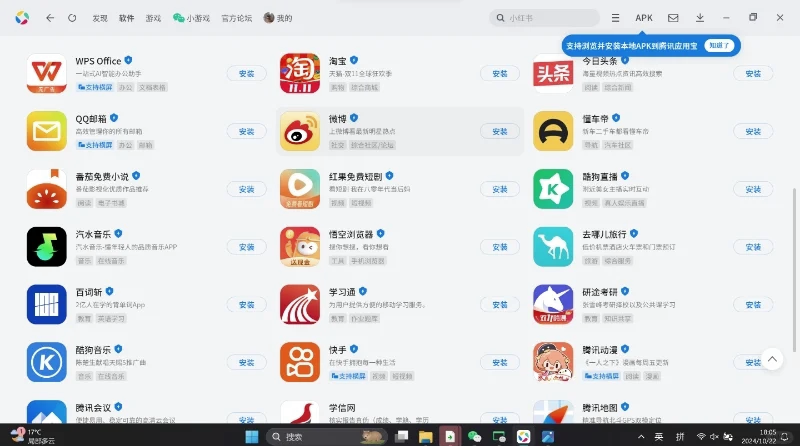The height and width of the screenshot is (446, 800).
Task: Click the 腾讯地图 app name
Action: [x=599, y=407]
